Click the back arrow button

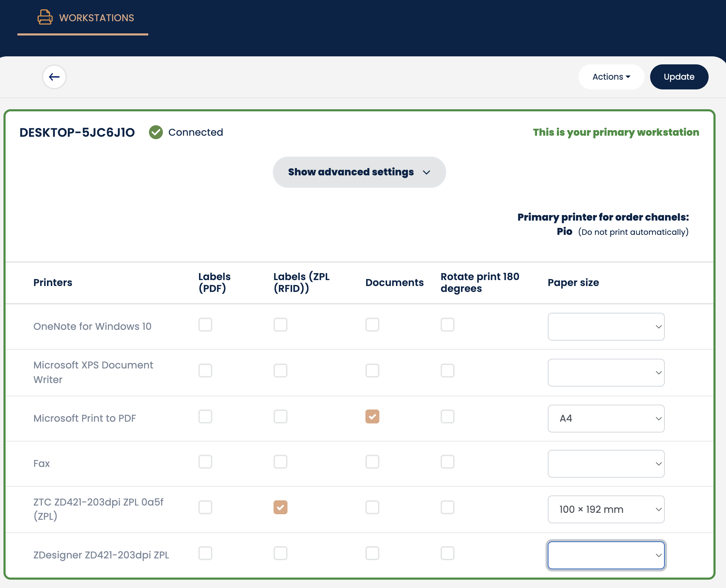pos(54,77)
